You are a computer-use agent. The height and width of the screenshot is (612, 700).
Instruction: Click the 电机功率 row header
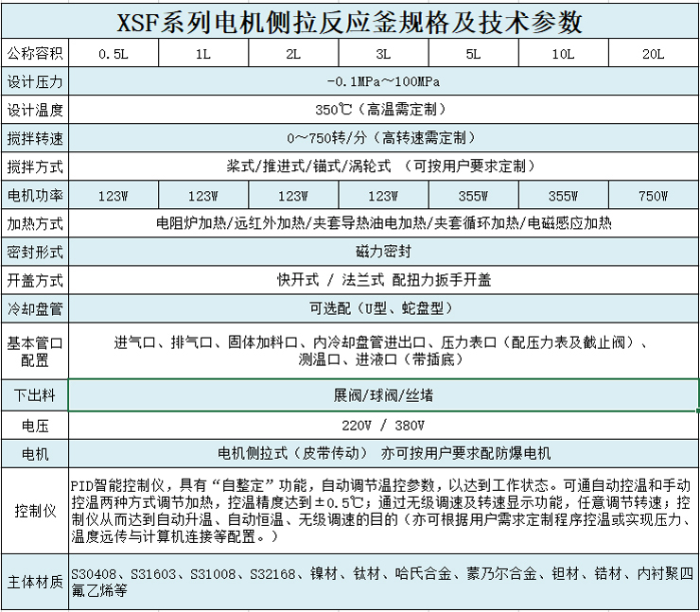point(35,196)
